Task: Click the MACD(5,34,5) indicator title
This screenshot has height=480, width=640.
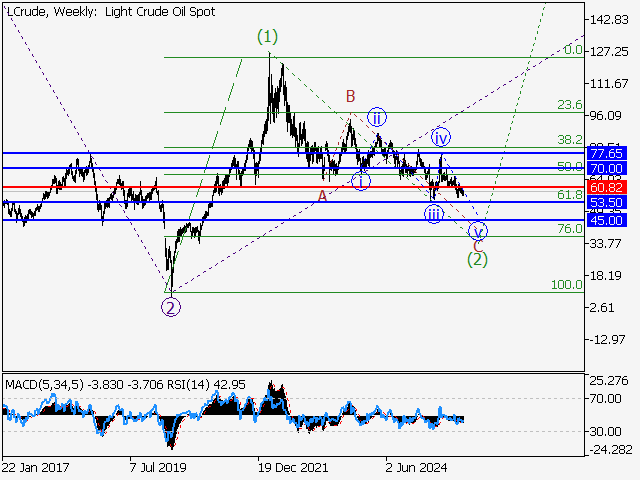Action: tap(46, 384)
